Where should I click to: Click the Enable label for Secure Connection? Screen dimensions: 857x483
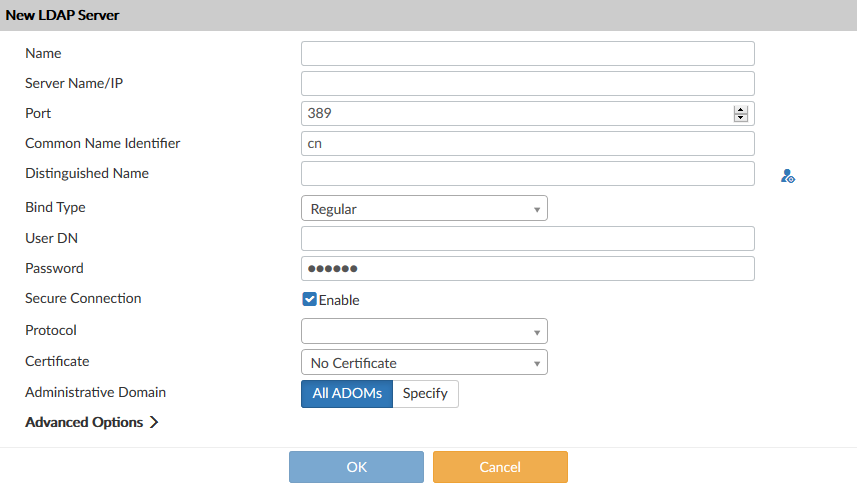339,300
